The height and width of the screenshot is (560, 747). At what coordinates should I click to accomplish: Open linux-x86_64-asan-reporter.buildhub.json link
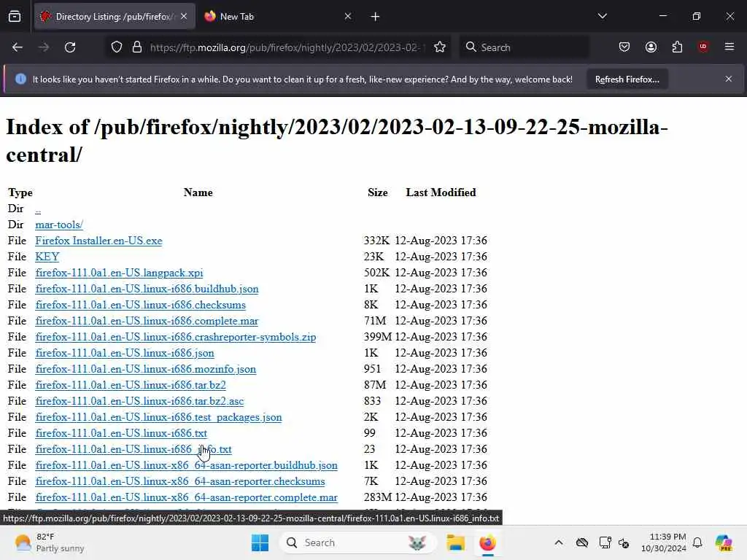pos(186,465)
